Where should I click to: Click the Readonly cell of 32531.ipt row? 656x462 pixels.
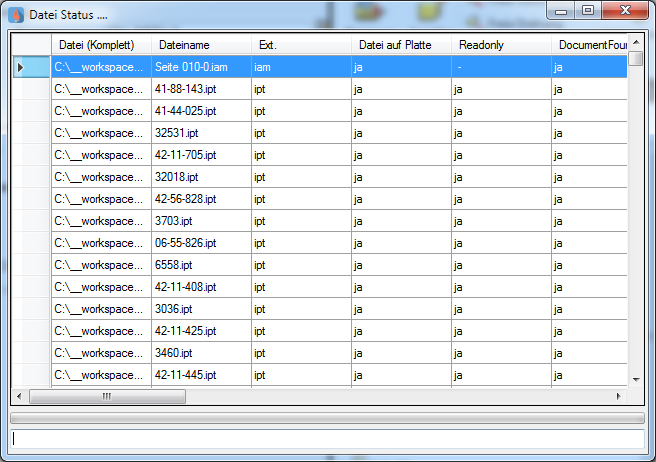pyautogui.click(x=500, y=133)
